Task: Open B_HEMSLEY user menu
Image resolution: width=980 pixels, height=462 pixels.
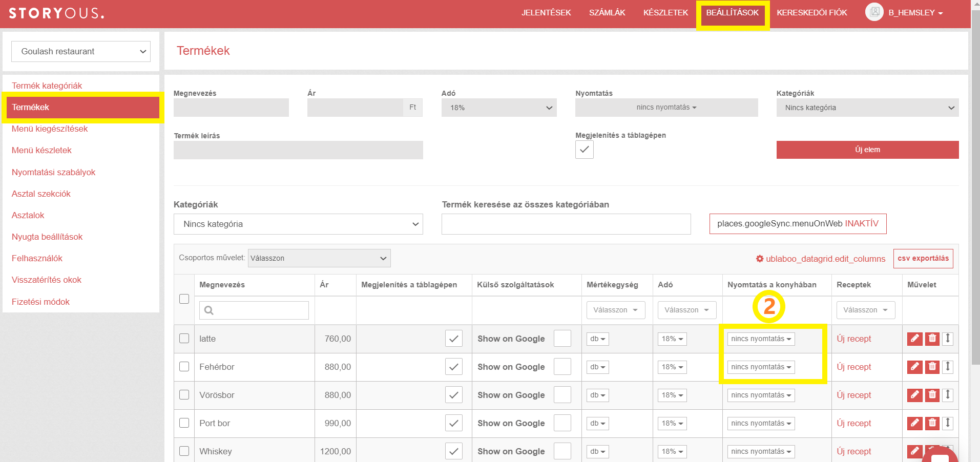Action: click(x=915, y=13)
